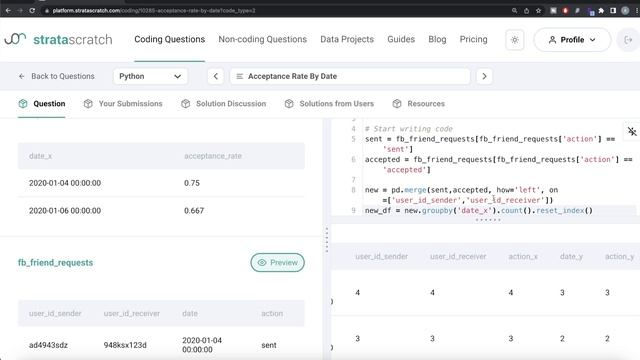Click the Question tab cube icon

(23, 104)
